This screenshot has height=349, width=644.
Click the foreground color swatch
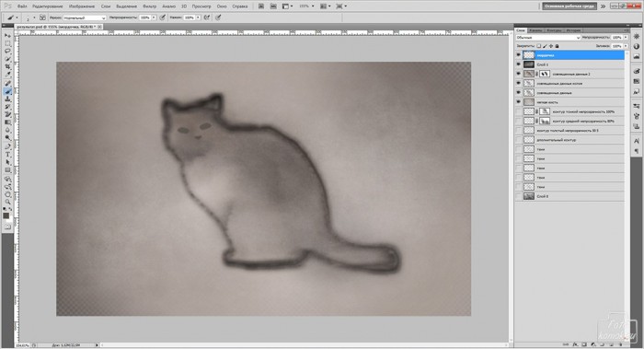[x=6, y=215]
